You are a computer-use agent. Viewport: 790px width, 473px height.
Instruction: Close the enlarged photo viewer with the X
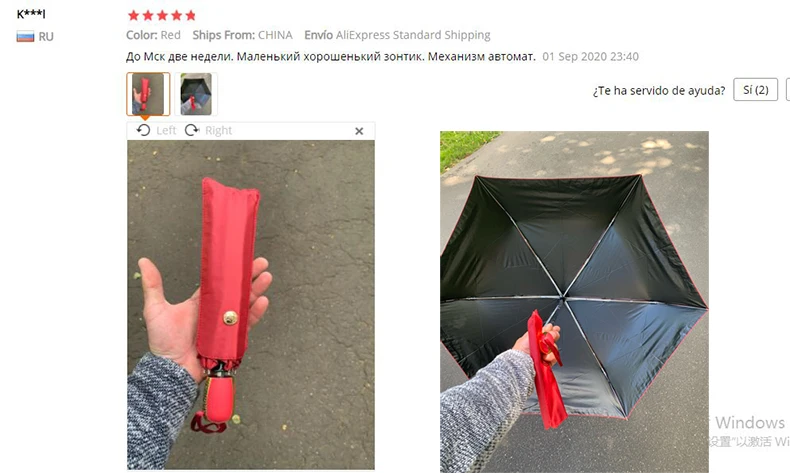pos(359,131)
